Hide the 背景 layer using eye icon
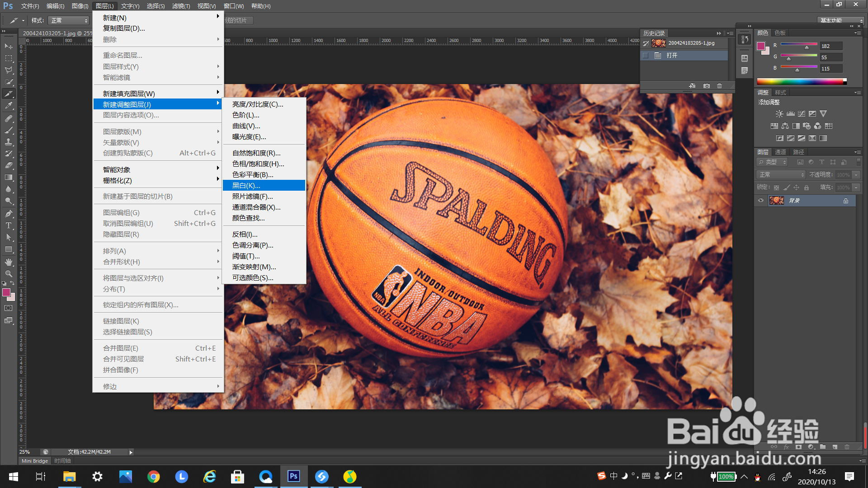The width and height of the screenshot is (868, 488). pyautogui.click(x=761, y=201)
